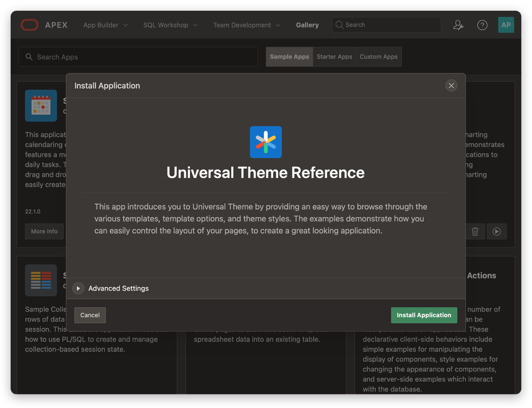The height and width of the screenshot is (408, 532).
Task: Click the run play icon on app card
Action: pyautogui.click(x=497, y=231)
